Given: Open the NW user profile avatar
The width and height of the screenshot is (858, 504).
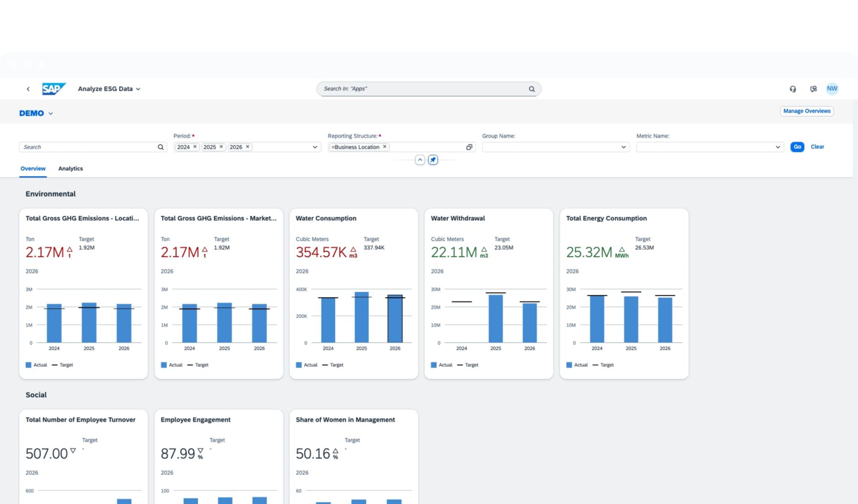Looking at the screenshot, I should point(832,89).
